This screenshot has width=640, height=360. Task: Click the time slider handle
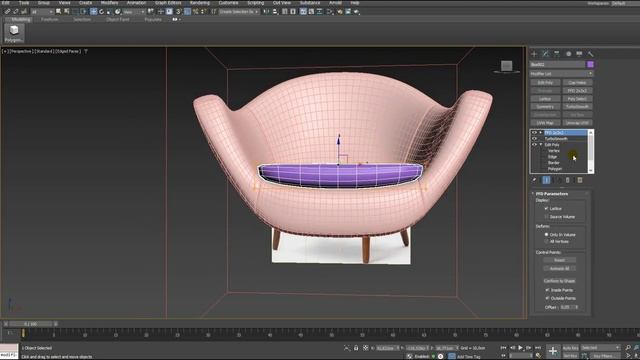pos(31,324)
